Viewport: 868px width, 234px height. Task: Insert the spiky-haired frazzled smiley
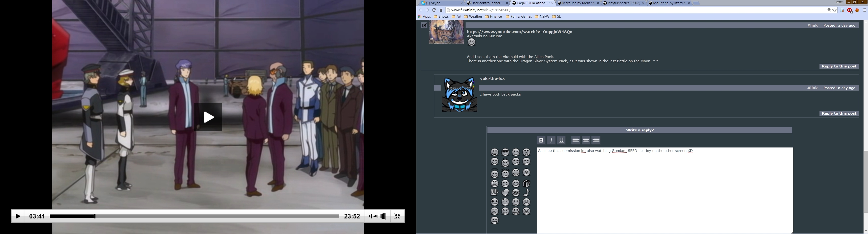(505, 173)
